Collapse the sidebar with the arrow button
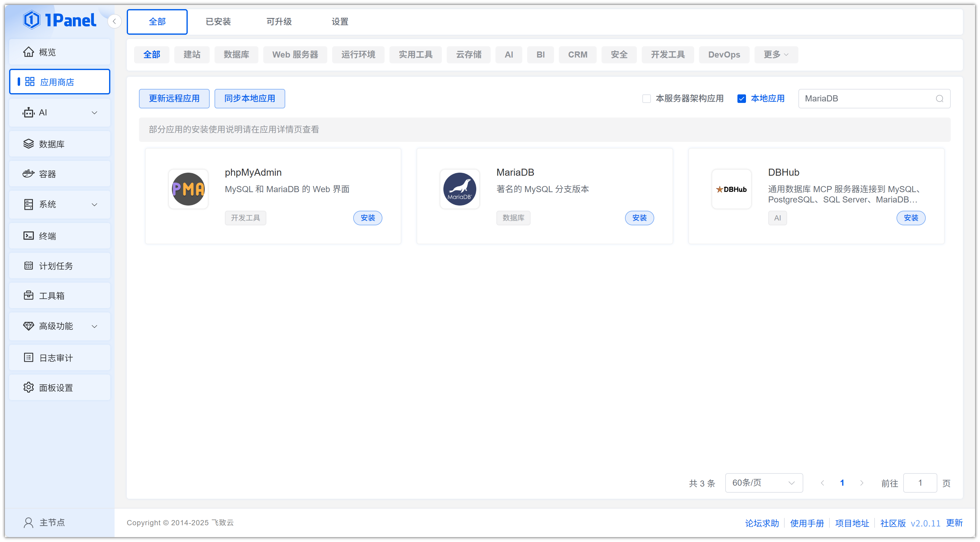The width and height of the screenshot is (980, 542). coord(115,21)
